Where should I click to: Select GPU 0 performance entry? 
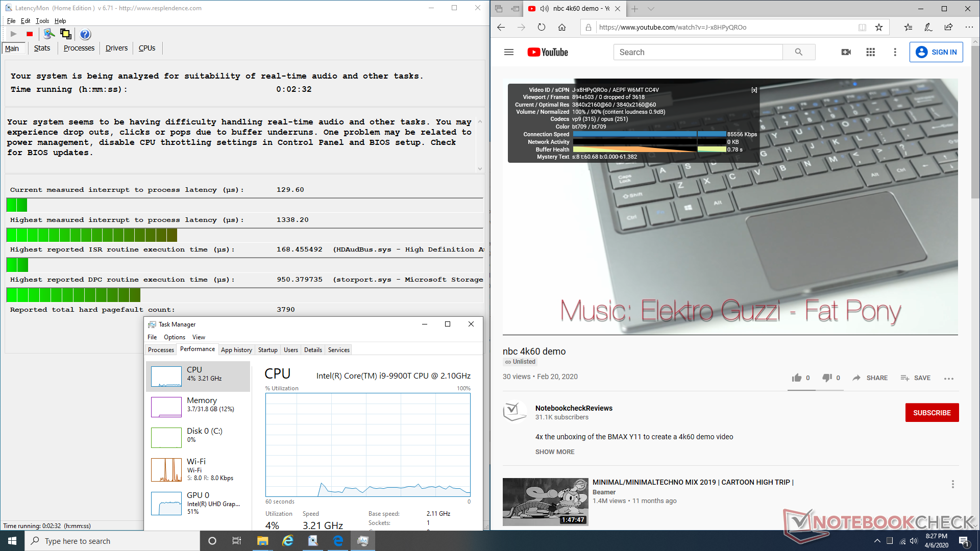tap(198, 503)
